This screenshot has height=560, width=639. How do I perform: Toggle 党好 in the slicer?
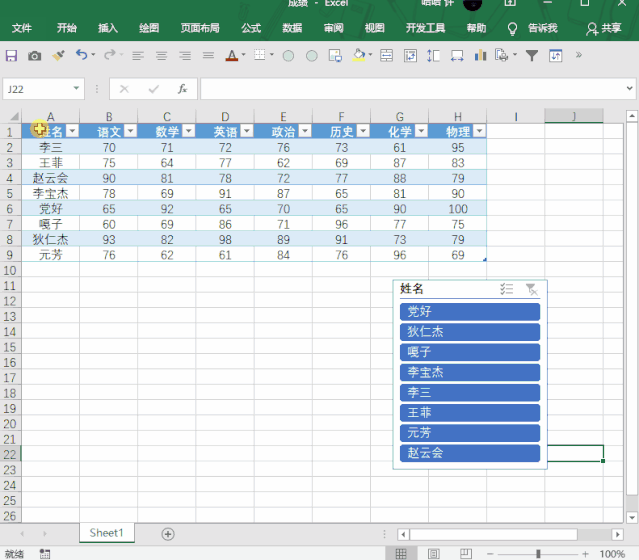point(470,312)
